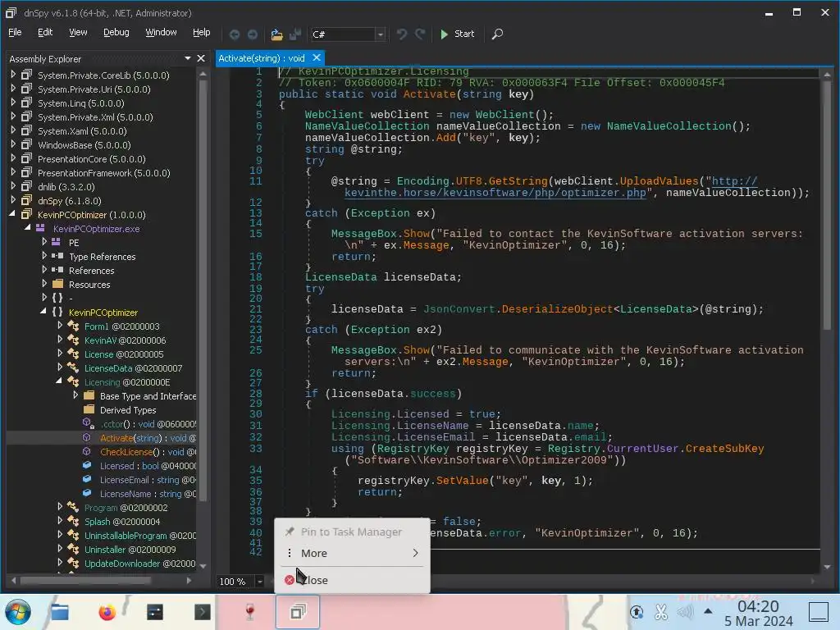Select the Type References icon
The width and height of the screenshot is (840, 630).
(57, 256)
